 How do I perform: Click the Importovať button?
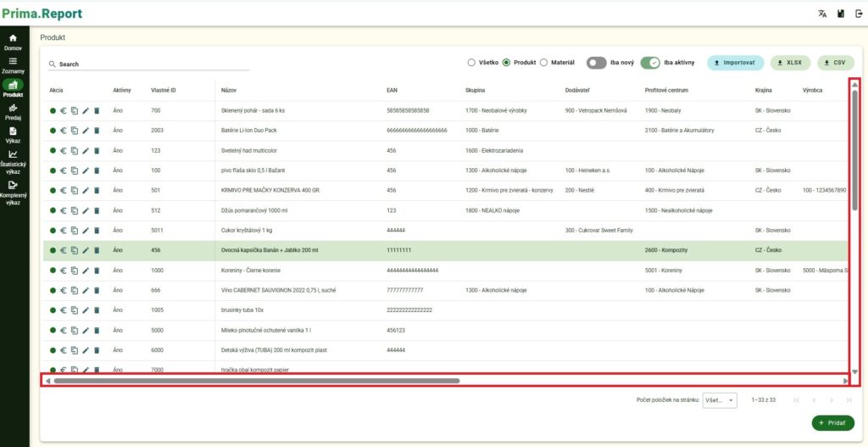735,63
